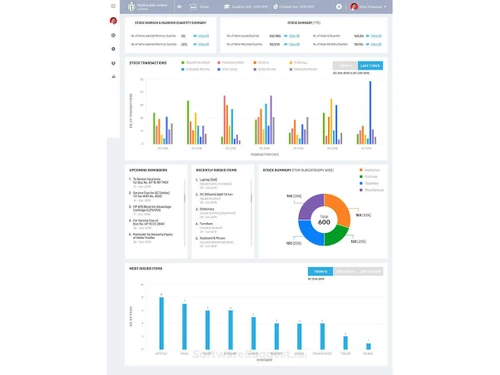Switch Stock Transactions to Last 7 Days tab
The image size is (500, 375).
[370, 66]
